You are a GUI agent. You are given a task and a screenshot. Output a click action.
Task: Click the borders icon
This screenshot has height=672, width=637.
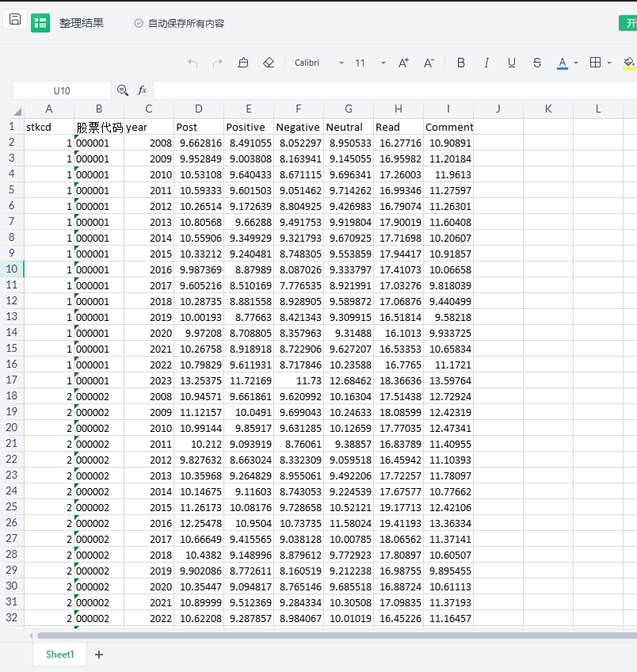point(596,63)
